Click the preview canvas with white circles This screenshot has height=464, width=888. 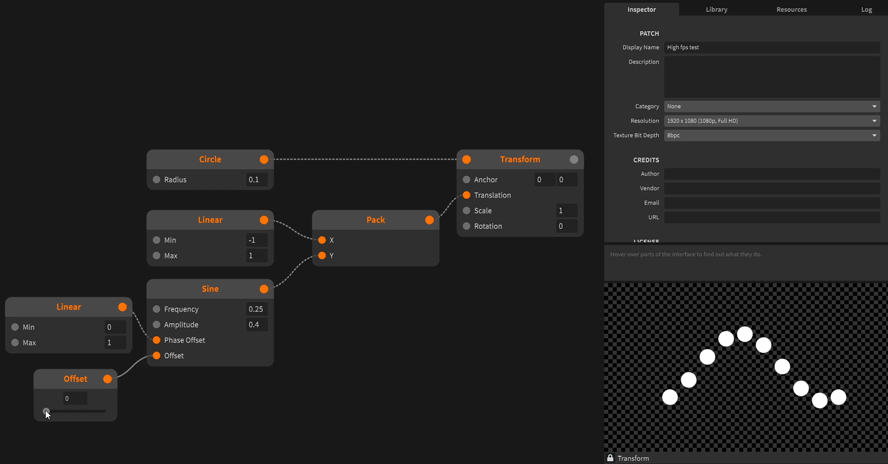pyautogui.click(x=746, y=367)
